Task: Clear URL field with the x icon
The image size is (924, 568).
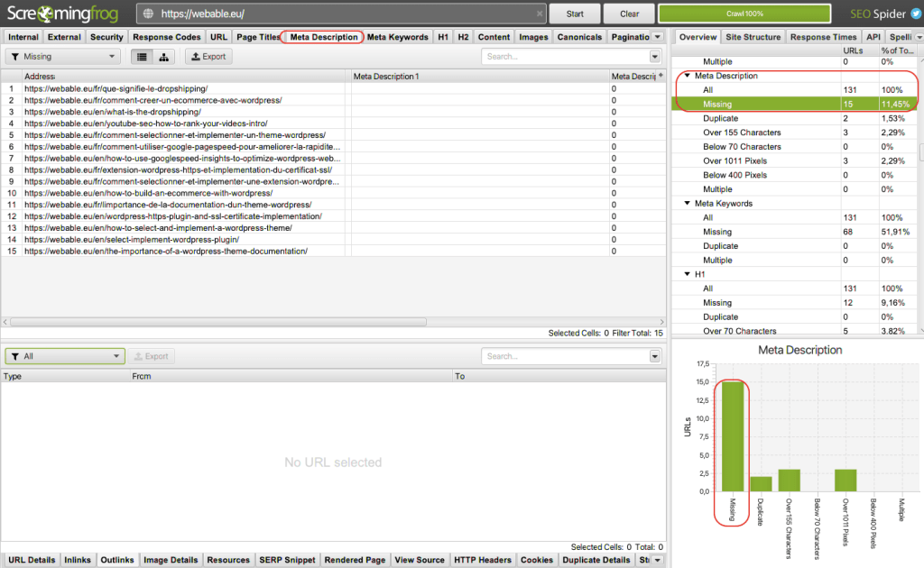Action: click(x=540, y=14)
